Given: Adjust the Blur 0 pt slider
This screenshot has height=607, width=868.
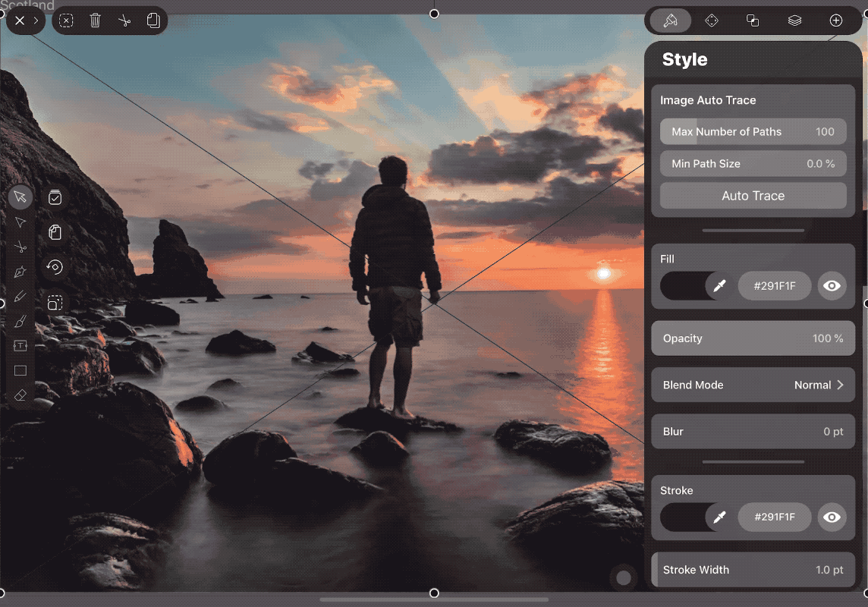Looking at the screenshot, I should [753, 432].
